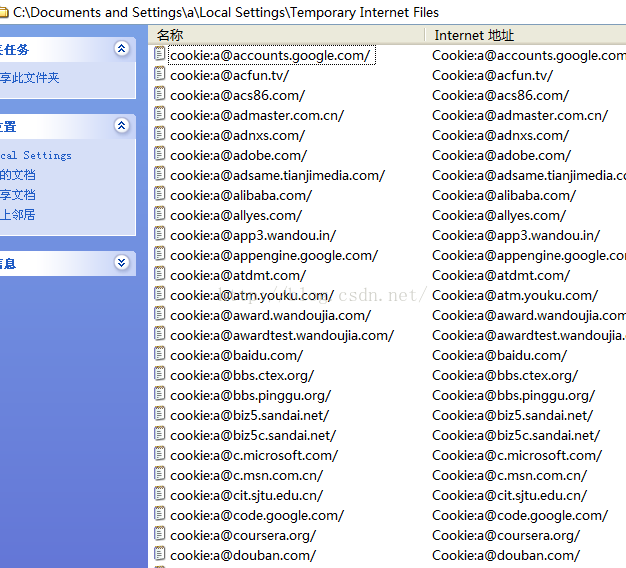
Task: Click file icon for cookie:a@accounts.google.com/
Action: (160, 53)
